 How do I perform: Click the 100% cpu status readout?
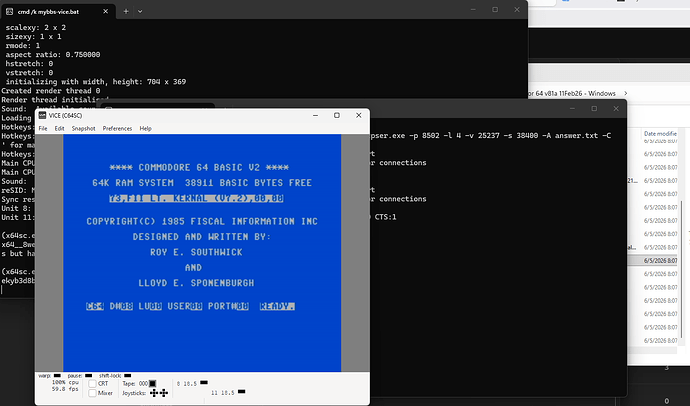[x=65, y=383]
